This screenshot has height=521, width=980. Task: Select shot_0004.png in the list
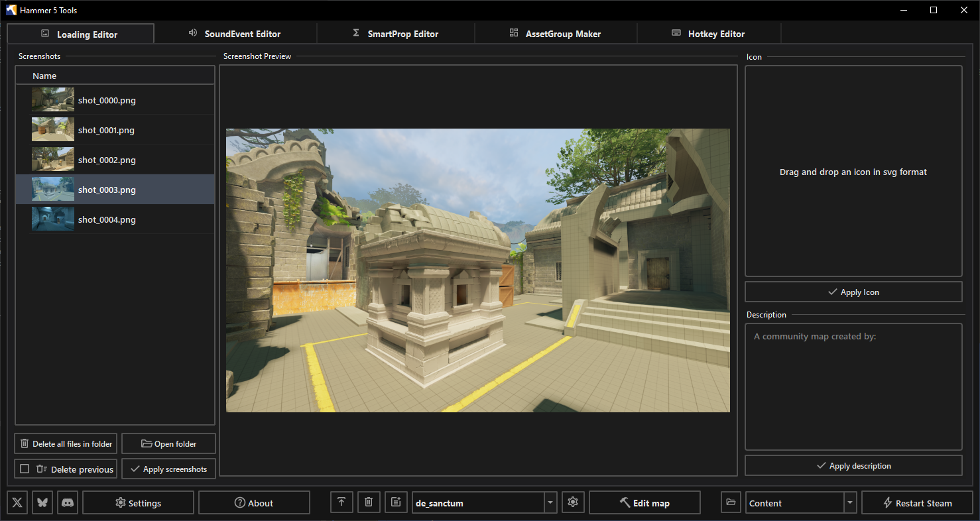(x=115, y=219)
